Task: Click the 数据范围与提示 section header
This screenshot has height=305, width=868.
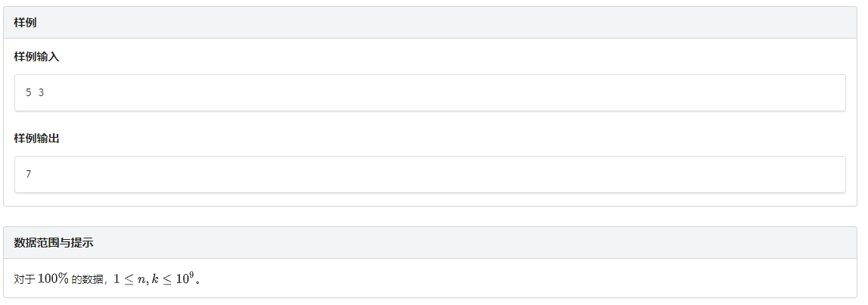Action: point(54,243)
